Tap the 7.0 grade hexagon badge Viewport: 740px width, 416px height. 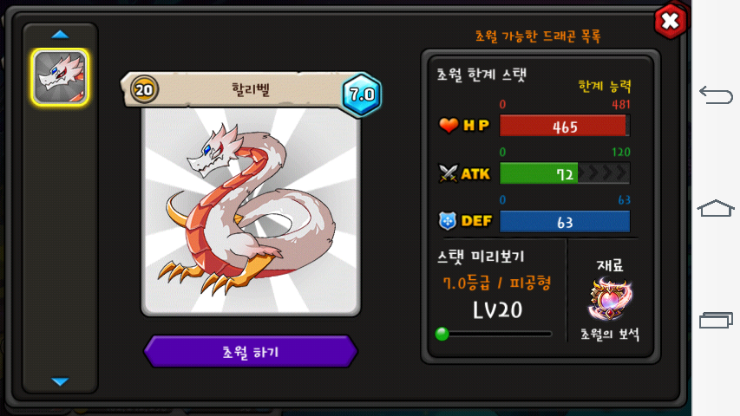coord(362,94)
